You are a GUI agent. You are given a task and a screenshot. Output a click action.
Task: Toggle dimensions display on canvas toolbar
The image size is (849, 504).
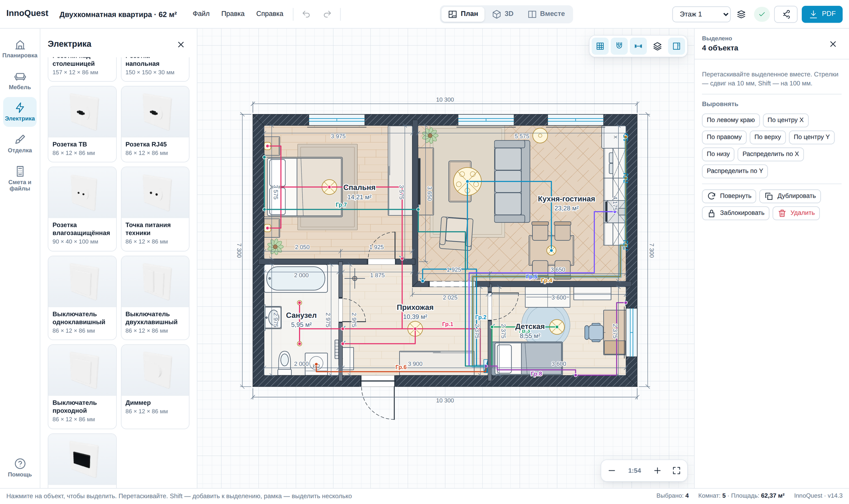pos(638,46)
